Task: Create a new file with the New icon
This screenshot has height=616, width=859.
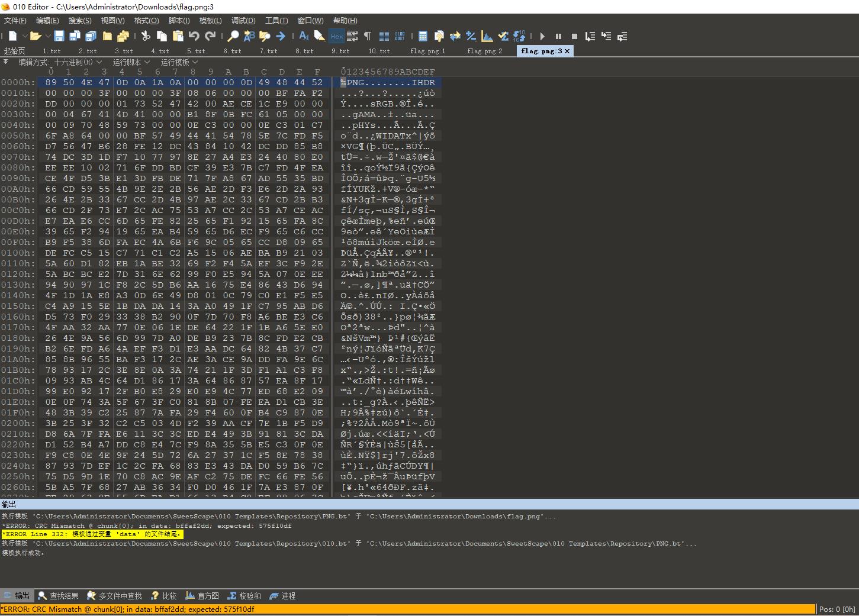Action: tap(12, 36)
